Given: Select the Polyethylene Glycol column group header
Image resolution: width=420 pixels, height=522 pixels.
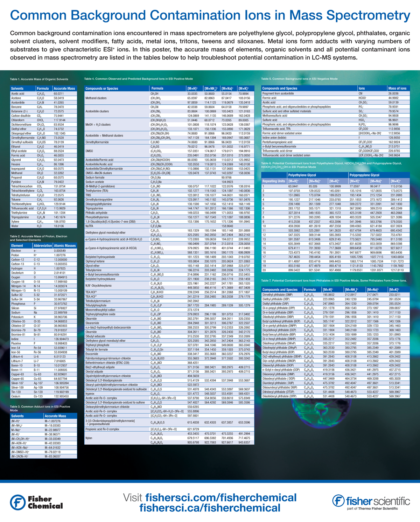Looking at the screenshot, I should 302,175.
